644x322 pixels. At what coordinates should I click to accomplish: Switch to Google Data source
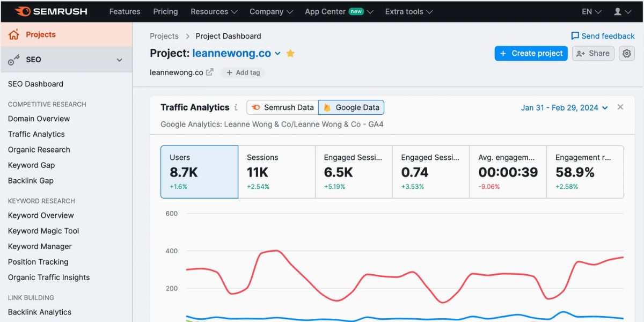click(352, 107)
